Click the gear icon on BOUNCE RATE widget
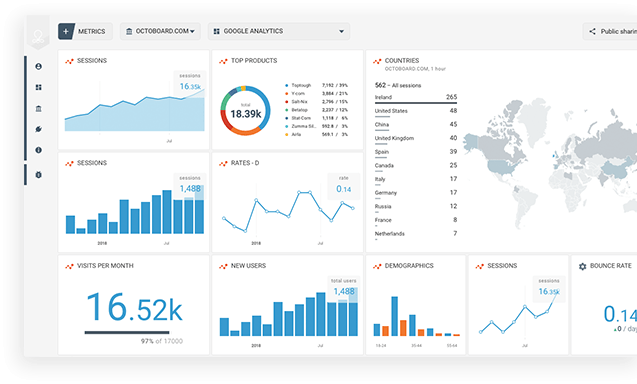Screen dimensions: 637x384 point(582,266)
